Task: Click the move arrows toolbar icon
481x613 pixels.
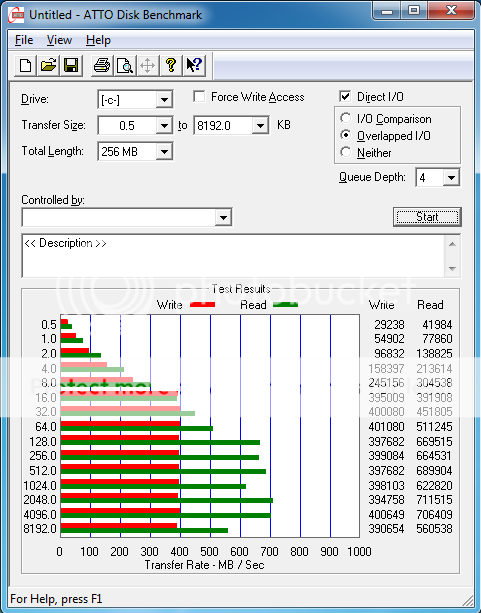Action: [147, 65]
